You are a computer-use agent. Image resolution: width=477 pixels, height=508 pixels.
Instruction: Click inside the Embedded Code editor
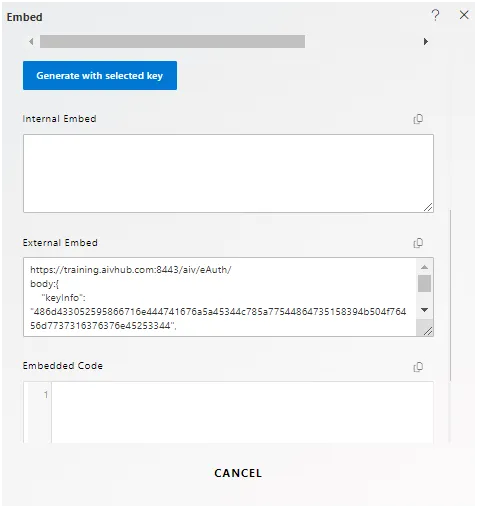click(242, 412)
